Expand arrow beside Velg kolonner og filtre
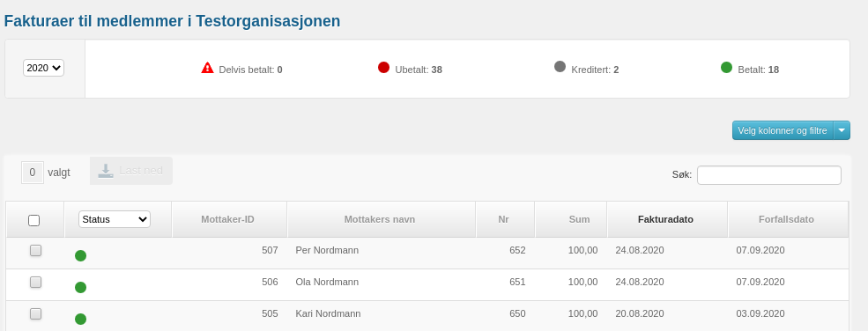868x331 pixels. coord(842,130)
